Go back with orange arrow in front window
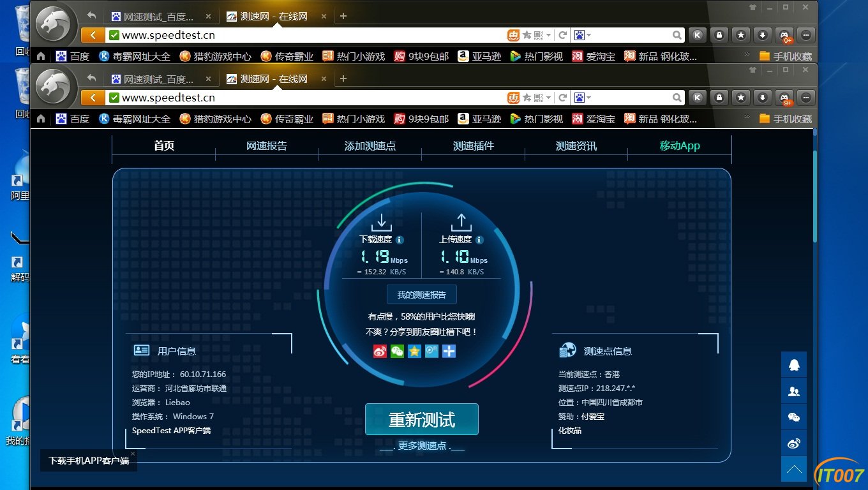The image size is (868, 490). pos(93,98)
